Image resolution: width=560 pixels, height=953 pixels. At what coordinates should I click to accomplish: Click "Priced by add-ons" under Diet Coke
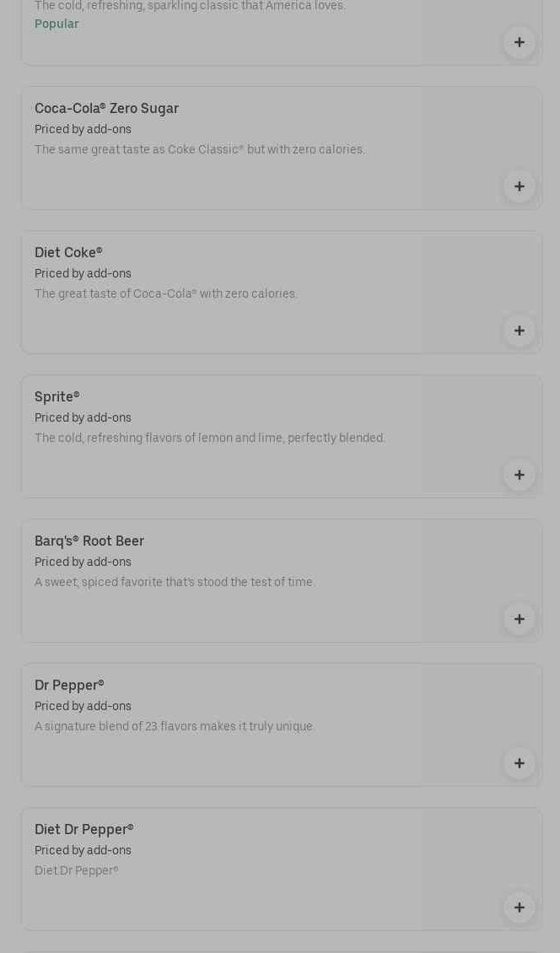click(x=83, y=274)
